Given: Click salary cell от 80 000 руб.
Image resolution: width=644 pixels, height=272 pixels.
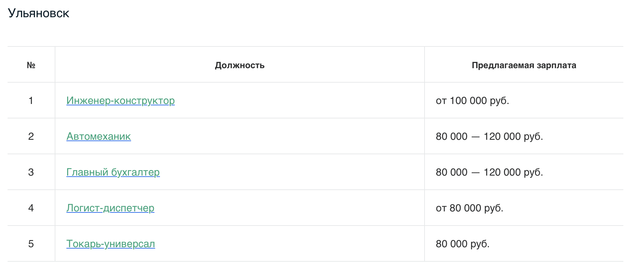Looking at the screenshot, I should tap(469, 208).
